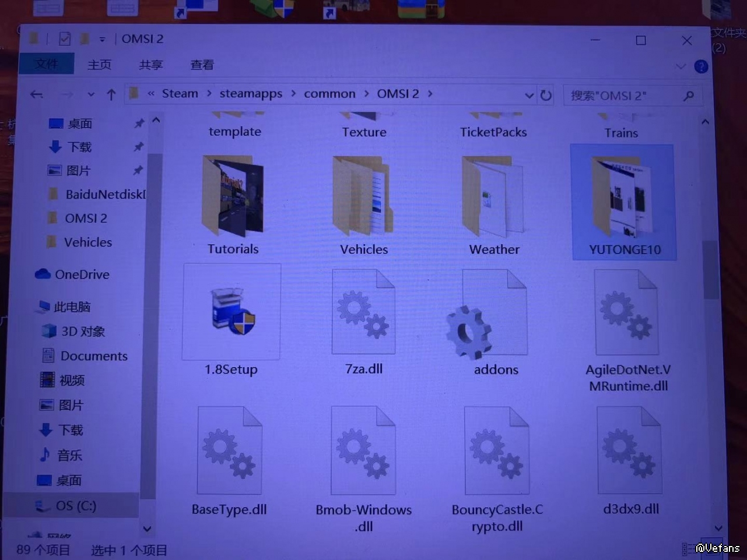Expand the chevron after OMSI 2 in breadcrumb
Image resolution: width=747 pixels, height=560 pixels.
click(430, 94)
